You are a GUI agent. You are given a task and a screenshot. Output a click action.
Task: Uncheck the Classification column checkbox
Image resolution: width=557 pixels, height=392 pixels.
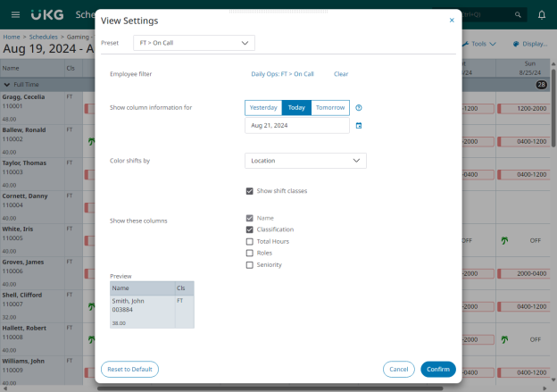coord(250,229)
